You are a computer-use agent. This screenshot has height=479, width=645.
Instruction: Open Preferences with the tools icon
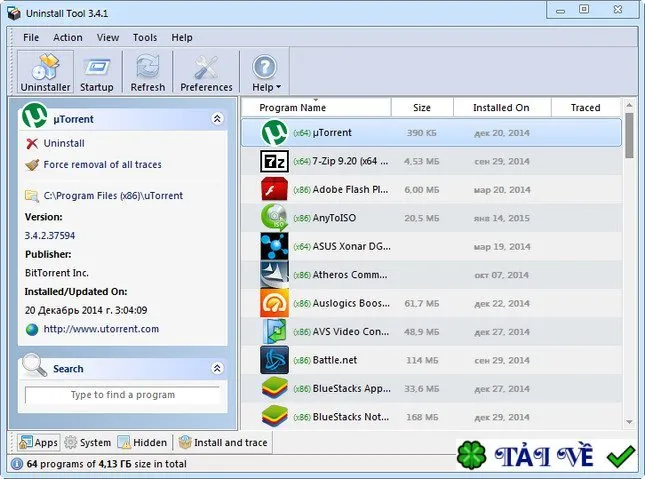coord(206,72)
